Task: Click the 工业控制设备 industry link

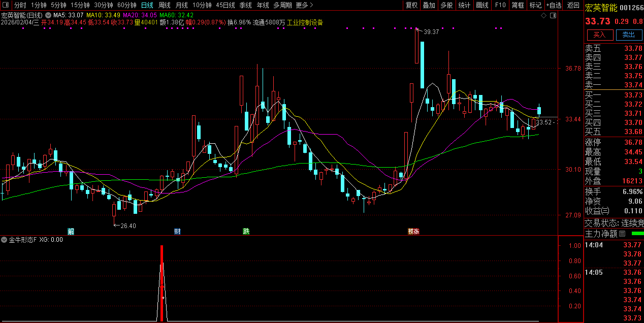Action: coord(305,22)
